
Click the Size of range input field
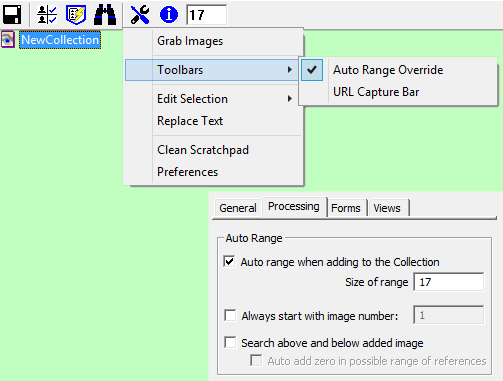[449, 282]
